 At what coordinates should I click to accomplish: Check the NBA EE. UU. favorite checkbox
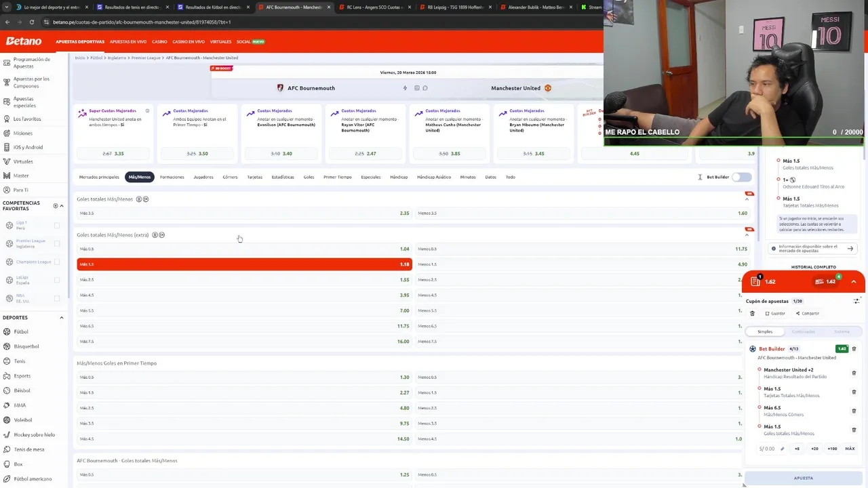(x=56, y=298)
